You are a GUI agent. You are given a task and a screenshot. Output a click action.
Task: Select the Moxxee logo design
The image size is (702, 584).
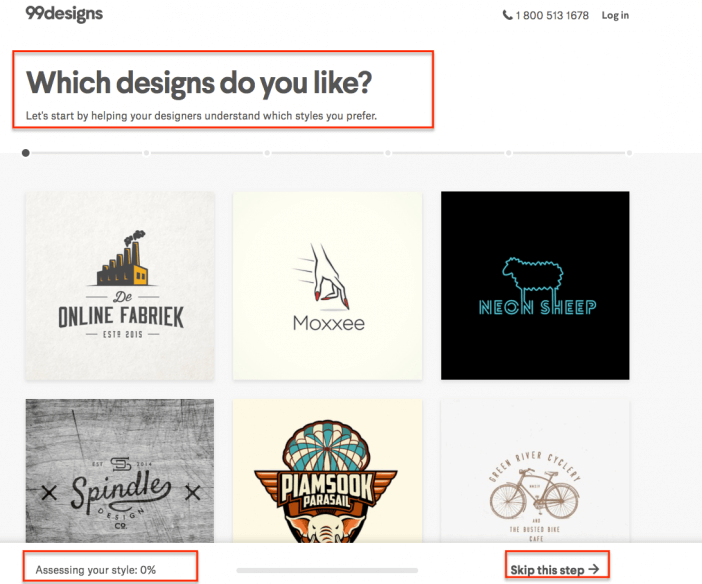coord(327,286)
